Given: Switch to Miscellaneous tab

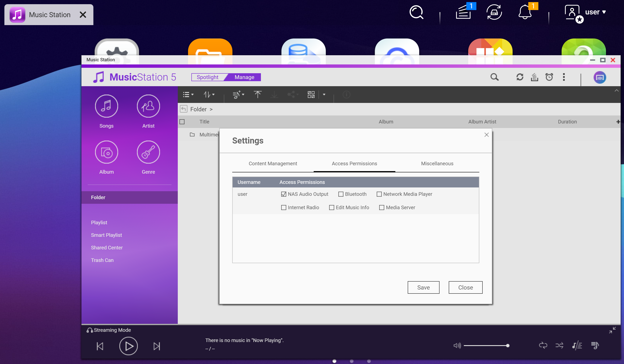Looking at the screenshot, I should click(x=437, y=164).
